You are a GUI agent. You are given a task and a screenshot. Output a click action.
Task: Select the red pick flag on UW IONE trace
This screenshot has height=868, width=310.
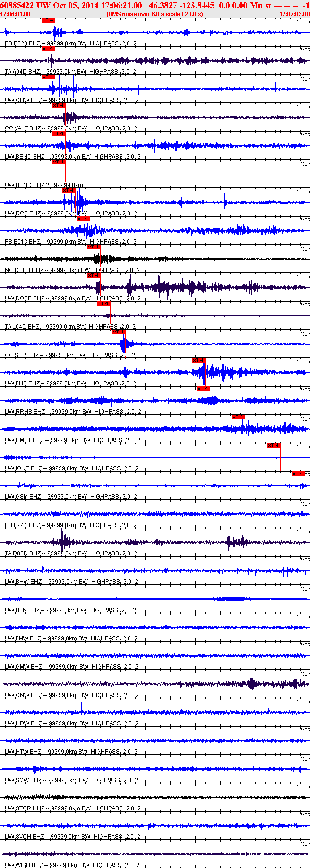click(274, 445)
